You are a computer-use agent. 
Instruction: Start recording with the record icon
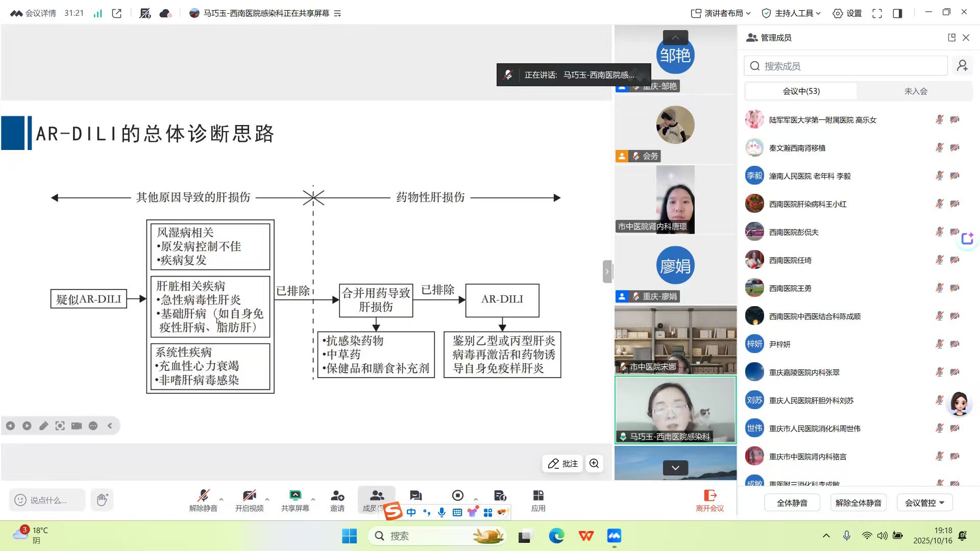pyautogui.click(x=457, y=495)
